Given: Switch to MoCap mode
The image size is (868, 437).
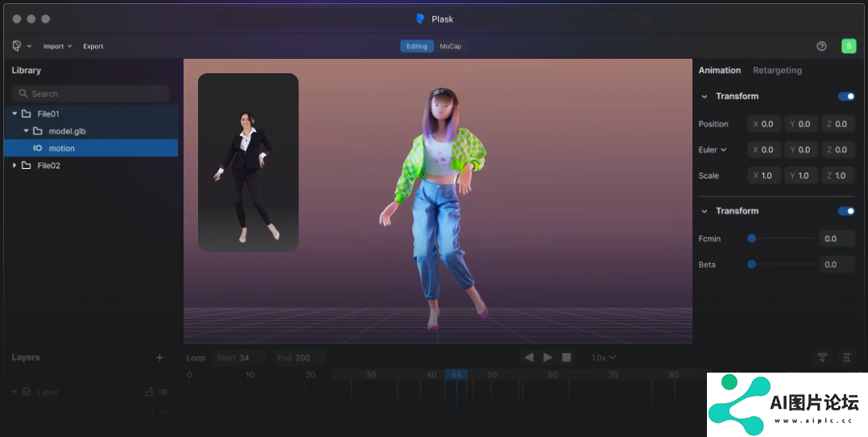Looking at the screenshot, I should click(x=451, y=46).
